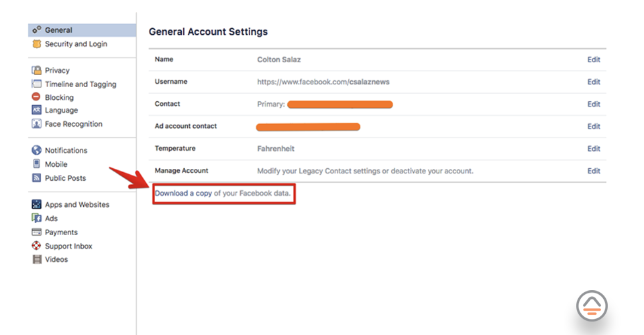644x335 pixels.
Task: Open Notifications settings
Action: pyautogui.click(x=66, y=150)
